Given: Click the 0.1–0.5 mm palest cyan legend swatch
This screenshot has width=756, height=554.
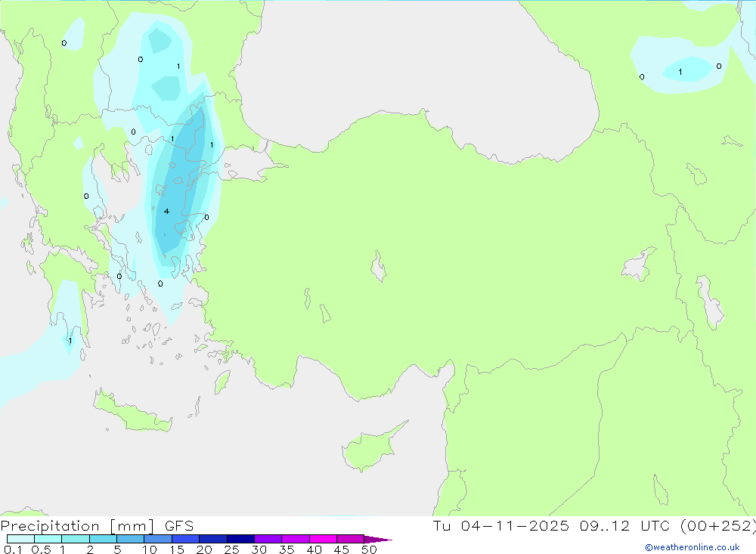Looking at the screenshot, I should (20, 539).
